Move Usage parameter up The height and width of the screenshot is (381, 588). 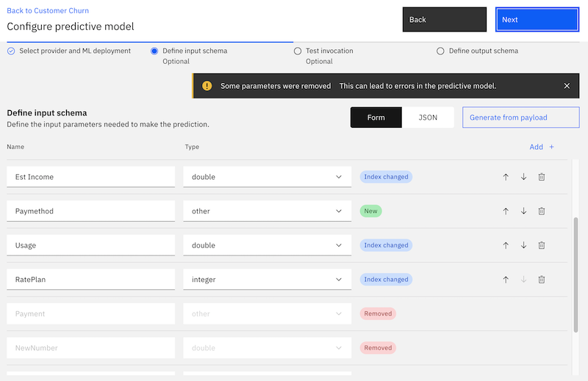(x=506, y=245)
